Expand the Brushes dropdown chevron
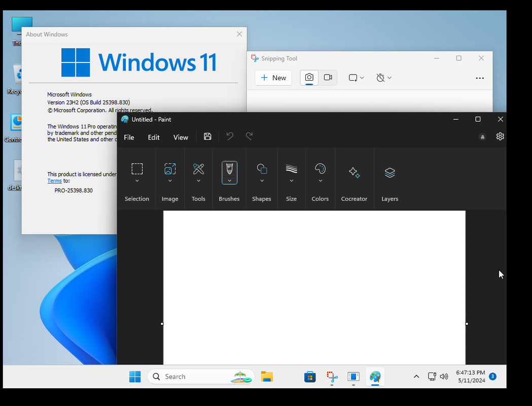Screen dimensions: 532x406 coord(229,181)
